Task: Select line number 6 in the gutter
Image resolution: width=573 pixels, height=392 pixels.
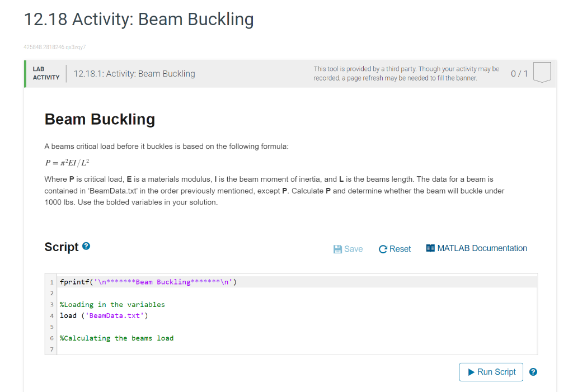Action: (x=51, y=338)
